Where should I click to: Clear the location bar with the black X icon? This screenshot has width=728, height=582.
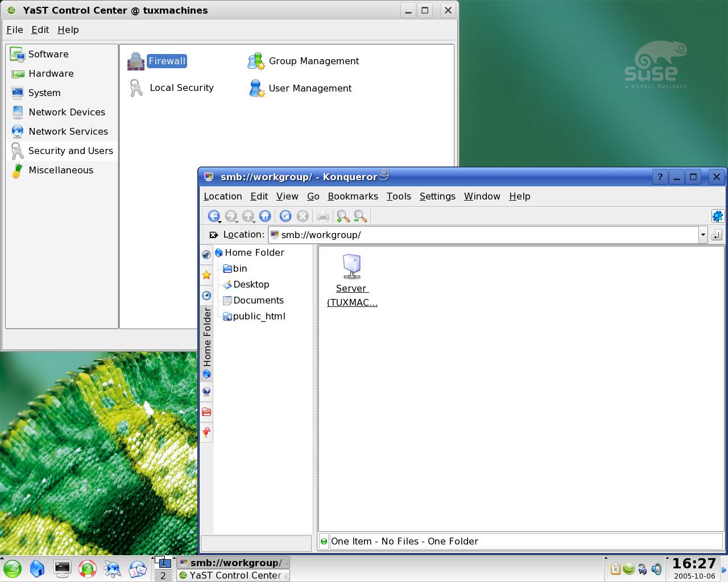click(x=213, y=235)
